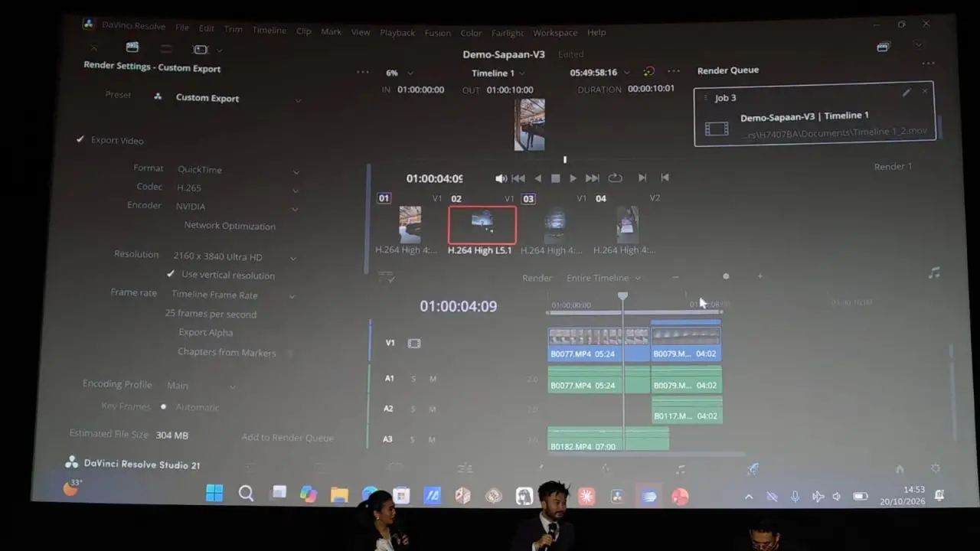
Task: Uncheck the Export Video checkbox
Action: point(80,139)
